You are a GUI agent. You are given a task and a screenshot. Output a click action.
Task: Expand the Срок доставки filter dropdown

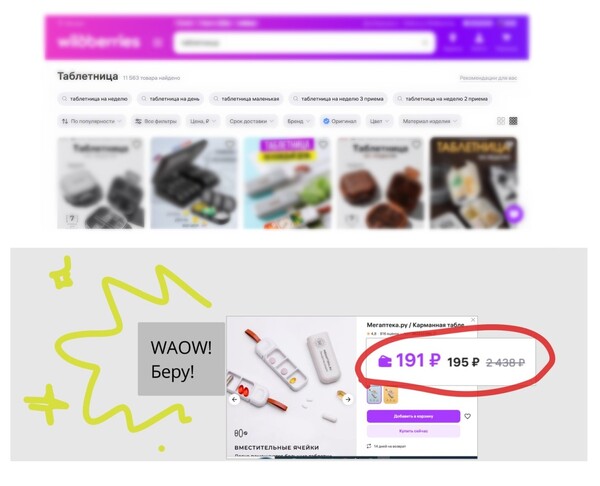click(x=251, y=121)
